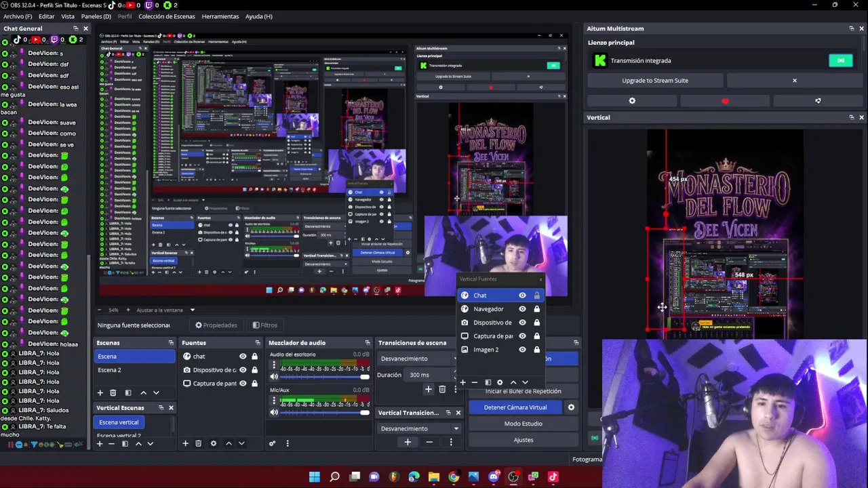Open advanced audio properties gears icon

[272, 443]
